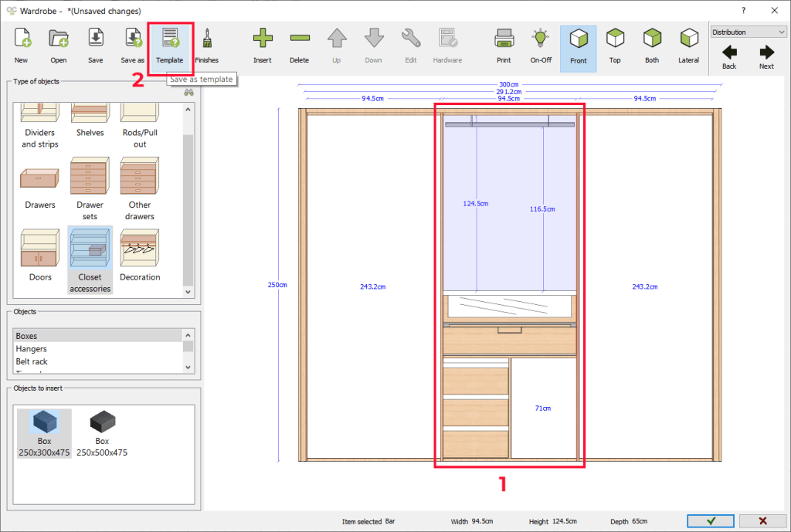The image size is (791, 532).
Task: Select Rods/Pull out object type
Action: point(140,126)
